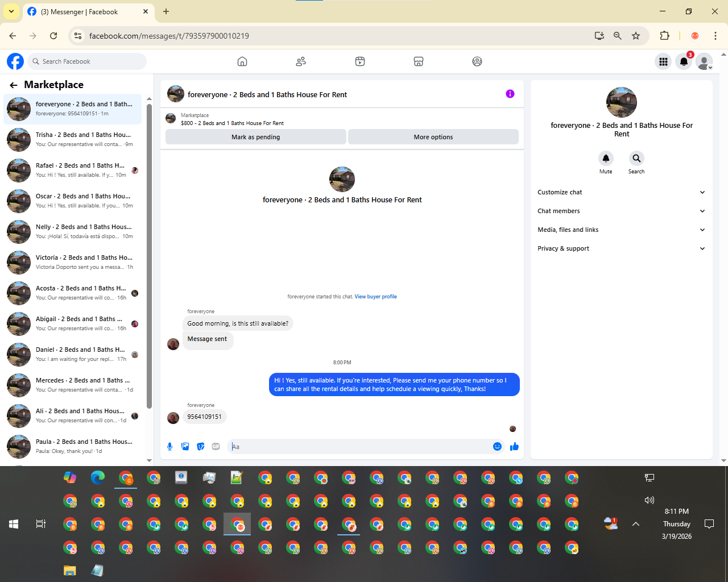Record a voice clip microphone icon
This screenshot has height=582, width=728.
(169, 447)
